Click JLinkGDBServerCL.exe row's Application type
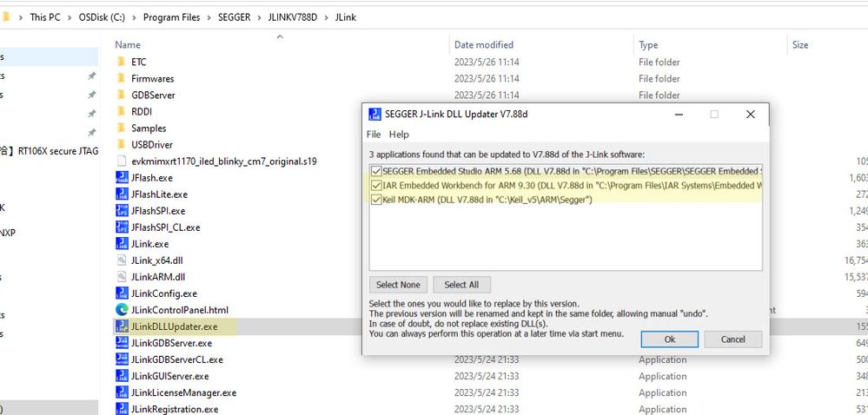 663,359
